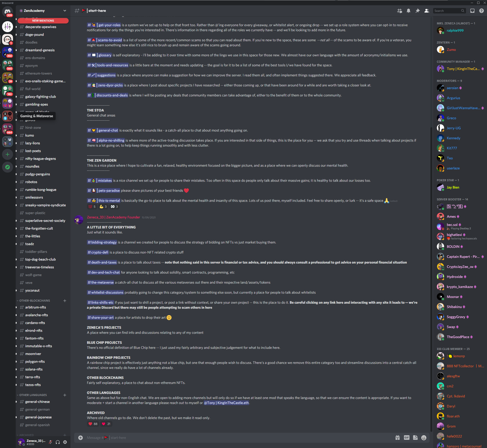The width and height of the screenshot is (487, 448).
Task: Scroll up in the members list panel
Action: click(460, 21)
